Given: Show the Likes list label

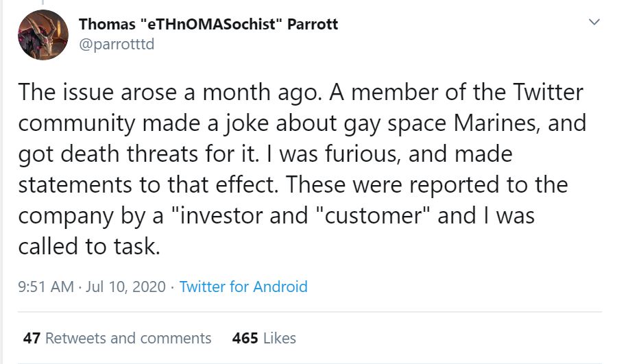Looking at the screenshot, I should click(280, 338).
